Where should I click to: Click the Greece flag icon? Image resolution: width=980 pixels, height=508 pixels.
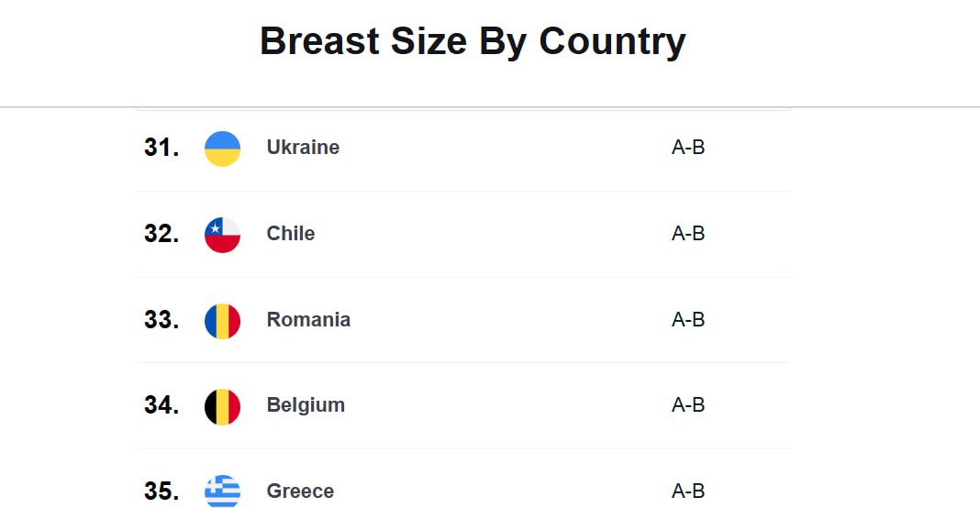[222, 491]
